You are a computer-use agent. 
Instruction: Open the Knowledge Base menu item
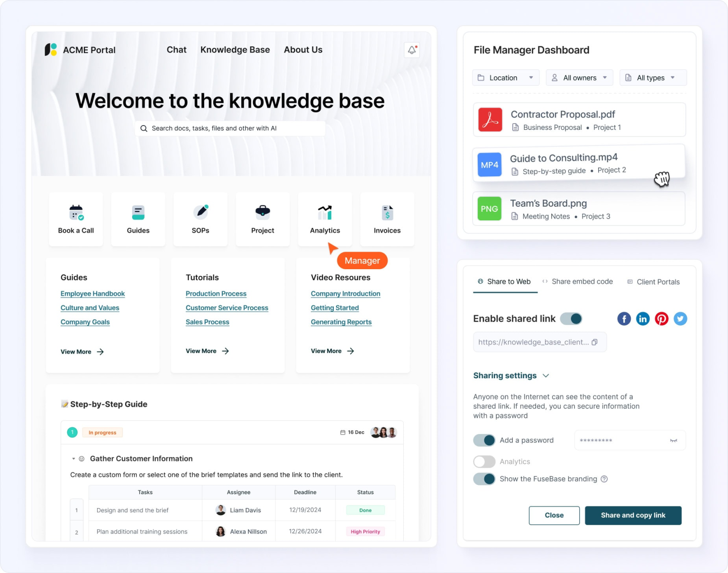[x=235, y=49]
